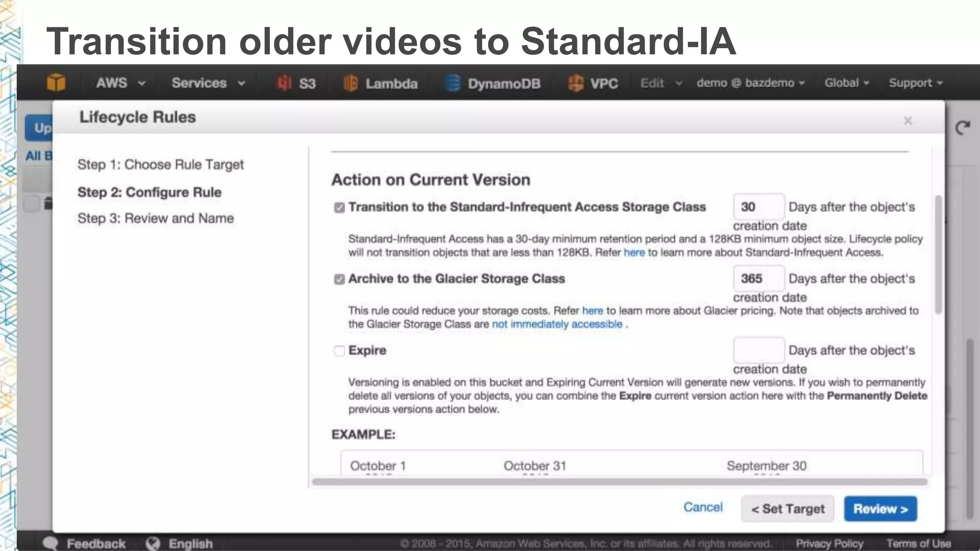The height and width of the screenshot is (551, 980).
Task: Click the 'September 30' example date text
Action: [x=767, y=466]
